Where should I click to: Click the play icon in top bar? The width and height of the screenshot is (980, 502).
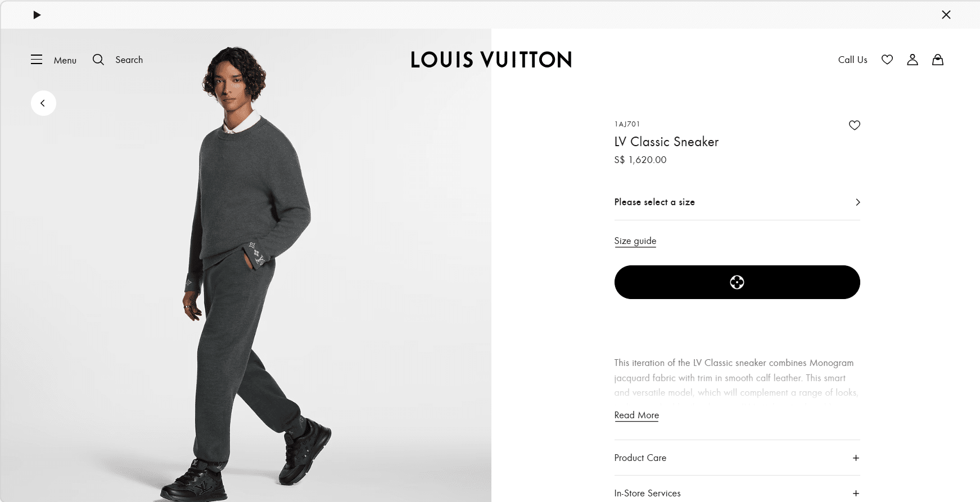click(x=37, y=15)
